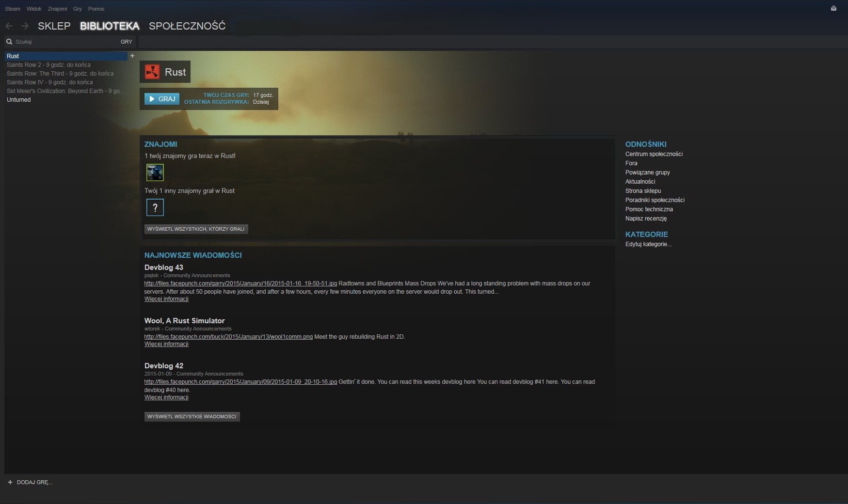Image resolution: width=848 pixels, height=504 pixels.
Task: Select Unturned in the game list
Action: pyautogui.click(x=66, y=100)
